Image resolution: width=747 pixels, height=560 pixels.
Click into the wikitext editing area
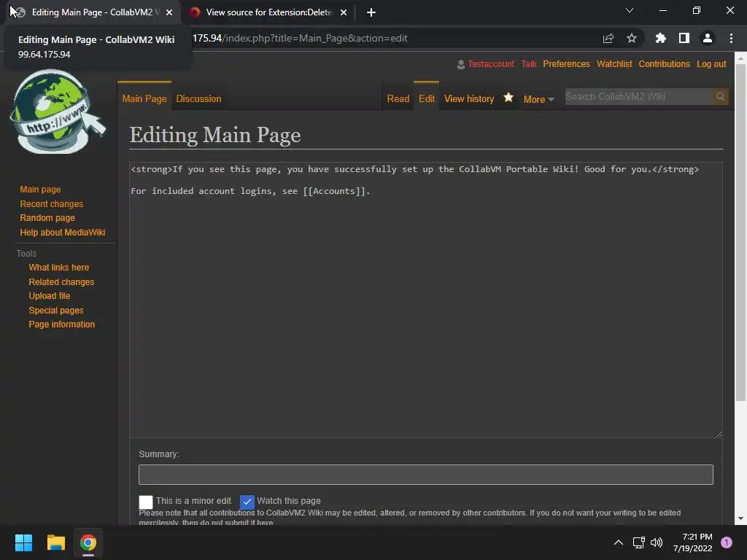[x=425, y=300]
